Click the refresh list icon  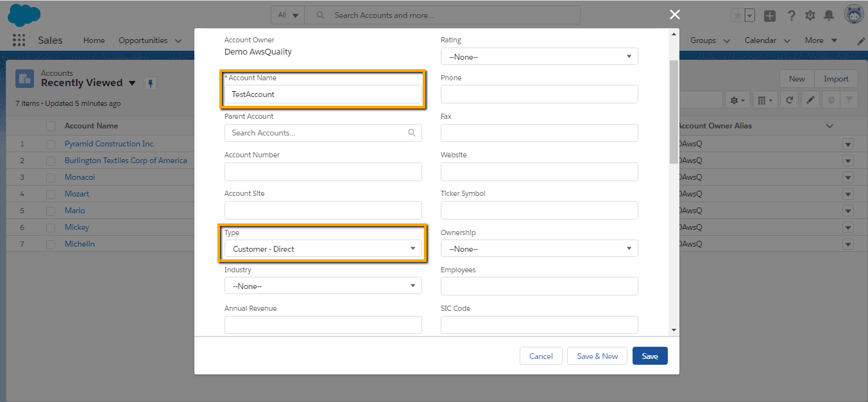[x=790, y=100]
